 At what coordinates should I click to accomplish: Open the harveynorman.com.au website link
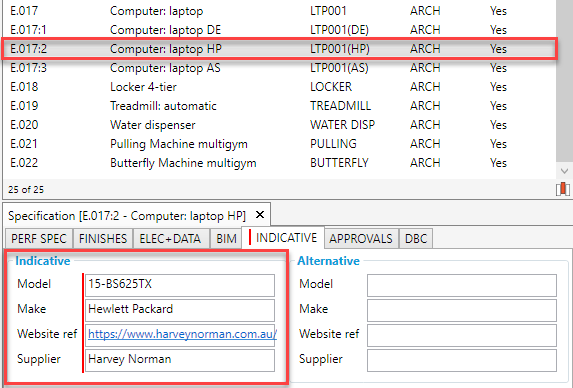[x=182, y=334]
